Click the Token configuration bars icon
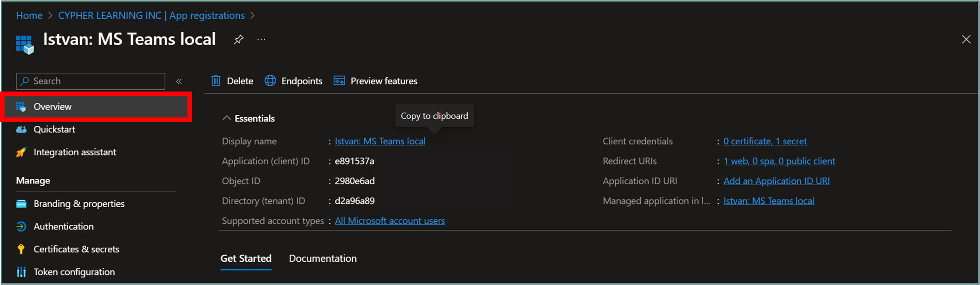This screenshot has width=980, height=285. tap(21, 272)
